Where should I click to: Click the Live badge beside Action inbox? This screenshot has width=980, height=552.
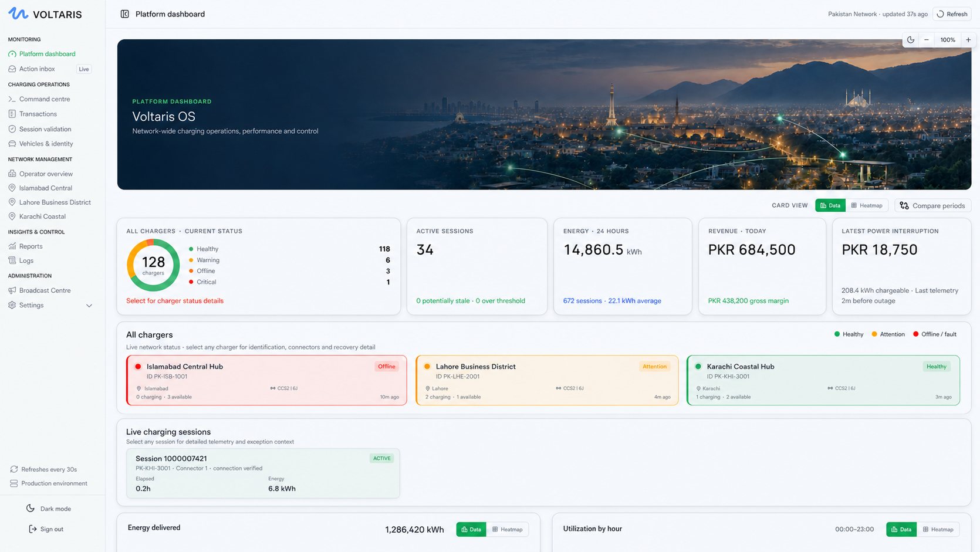(x=84, y=69)
